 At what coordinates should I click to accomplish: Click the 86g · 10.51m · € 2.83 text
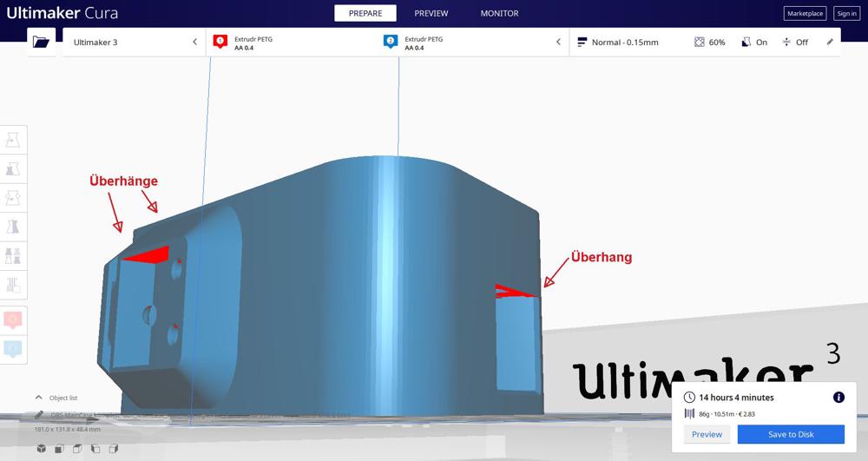click(727, 414)
